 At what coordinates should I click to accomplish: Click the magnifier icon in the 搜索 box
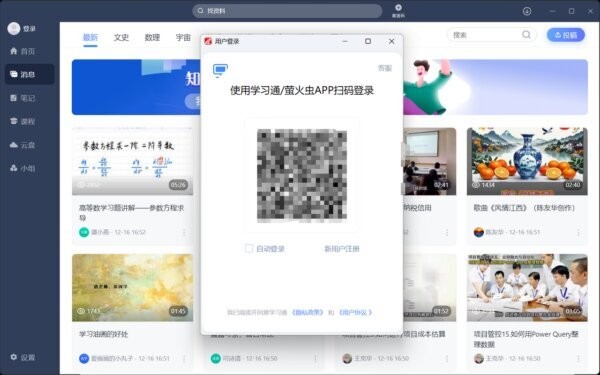click(x=527, y=35)
